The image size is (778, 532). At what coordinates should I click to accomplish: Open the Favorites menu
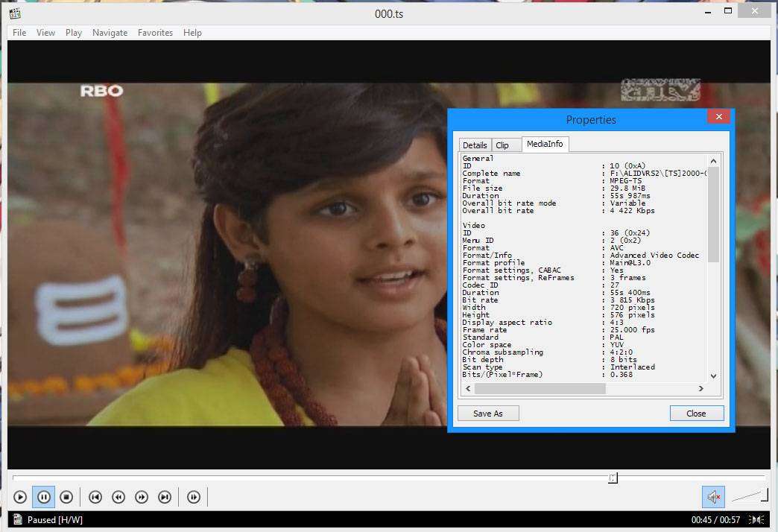point(155,33)
